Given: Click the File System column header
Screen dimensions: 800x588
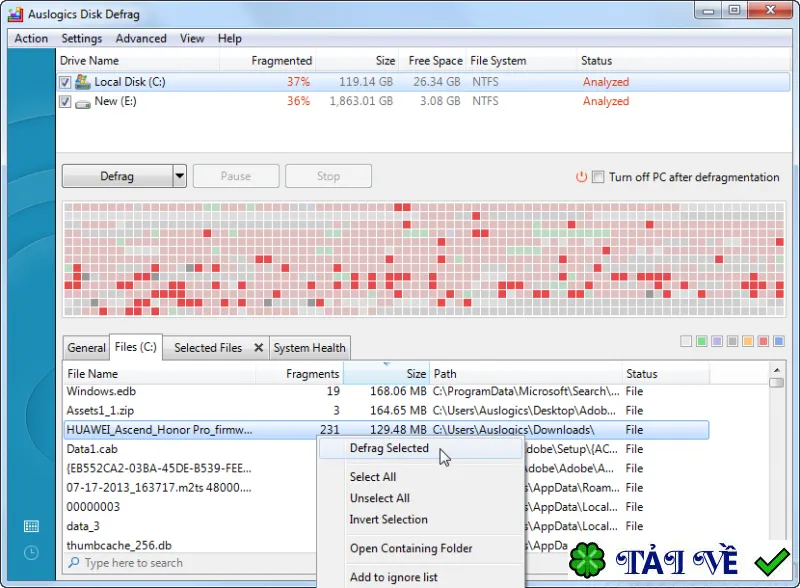Looking at the screenshot, I should pyautogui.click(x=521, y=61).
